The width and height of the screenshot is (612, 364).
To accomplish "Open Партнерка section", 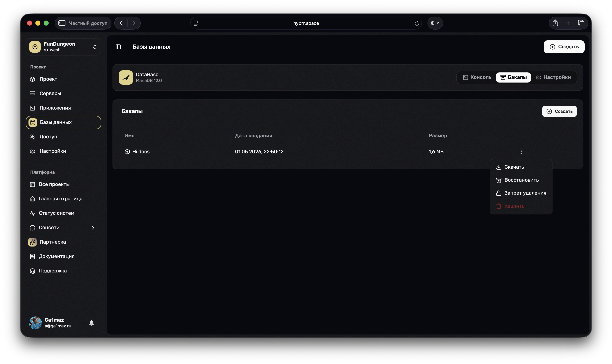I will pyautogui.click(x=63, y=242).
